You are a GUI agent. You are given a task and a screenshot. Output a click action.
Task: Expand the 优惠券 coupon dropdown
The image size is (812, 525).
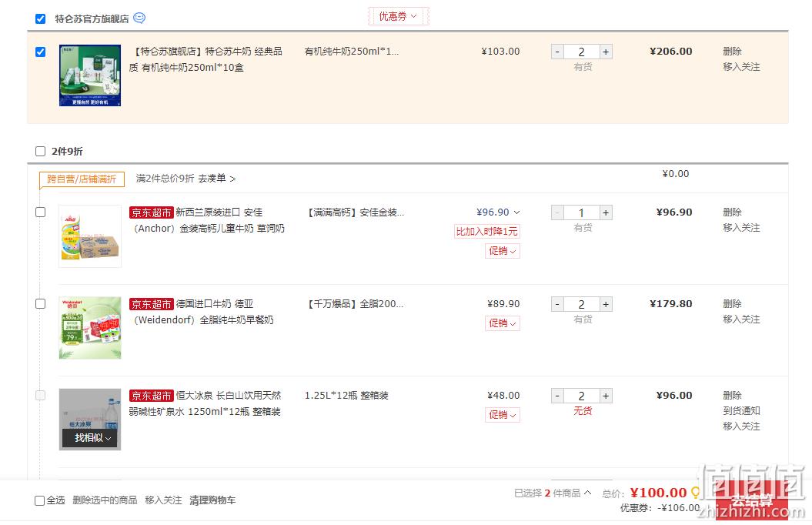tap(398, 16)
